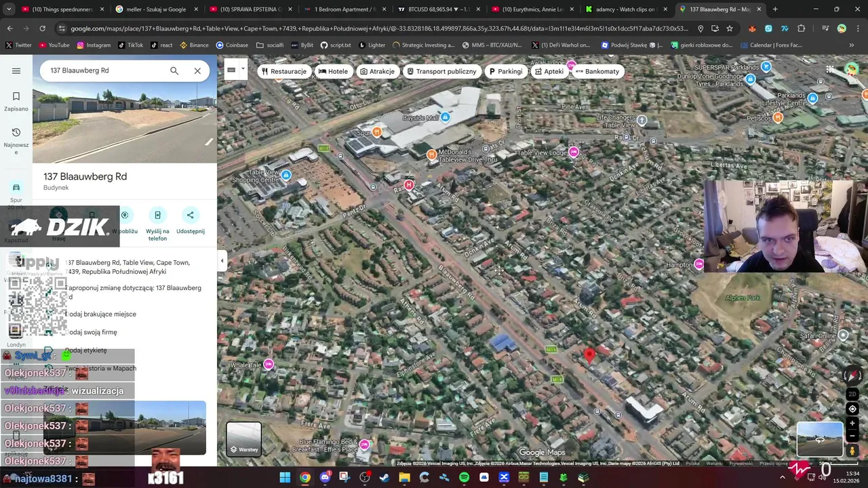
Task: Select the Spur recent place in sidebar
Action: pyautogui.click(x=16, y=192)
